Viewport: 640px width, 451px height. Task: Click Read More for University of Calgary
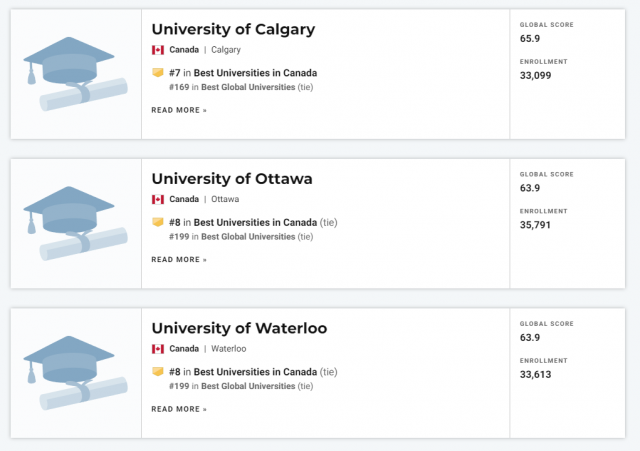[179, 110]
